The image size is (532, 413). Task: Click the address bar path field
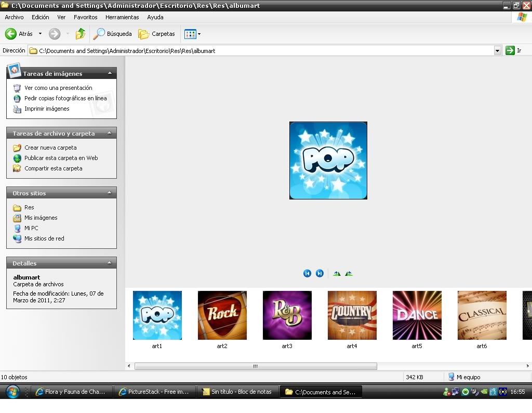pos(261,50)
